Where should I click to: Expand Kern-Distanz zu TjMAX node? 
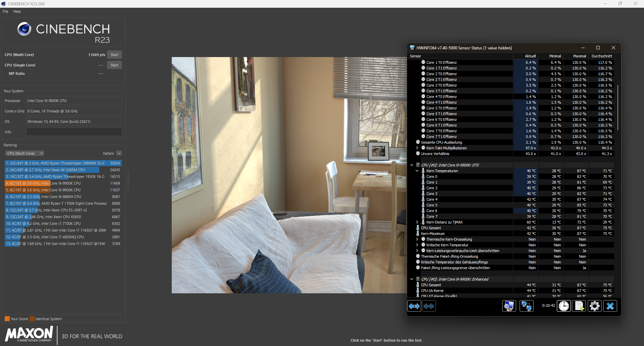tap(417, 222)
